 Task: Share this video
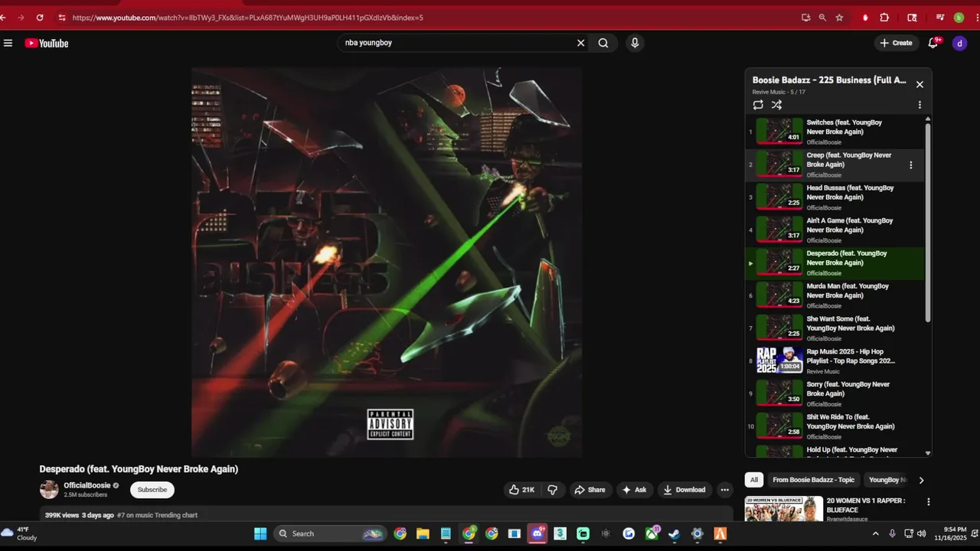[590, 490]
